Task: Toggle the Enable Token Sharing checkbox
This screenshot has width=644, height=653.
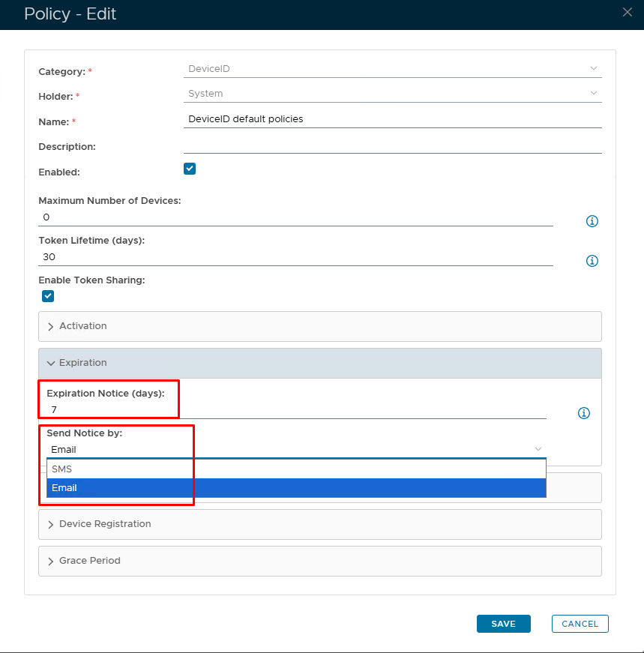Action: 48,296
